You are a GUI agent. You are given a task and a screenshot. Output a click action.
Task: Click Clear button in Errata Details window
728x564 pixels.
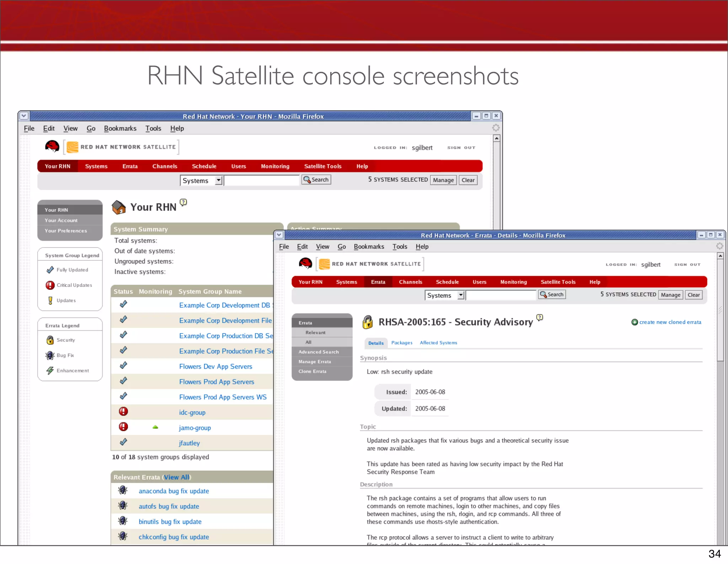pos(694,295)
